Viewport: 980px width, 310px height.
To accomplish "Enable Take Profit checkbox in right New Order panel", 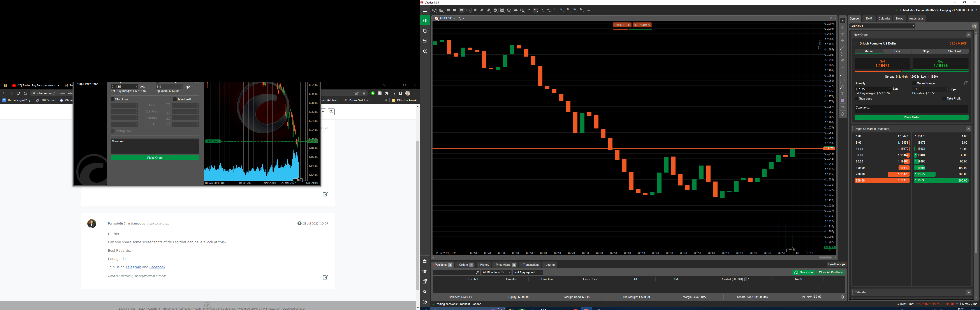I will pyautogui.click(x=944, y=99).
